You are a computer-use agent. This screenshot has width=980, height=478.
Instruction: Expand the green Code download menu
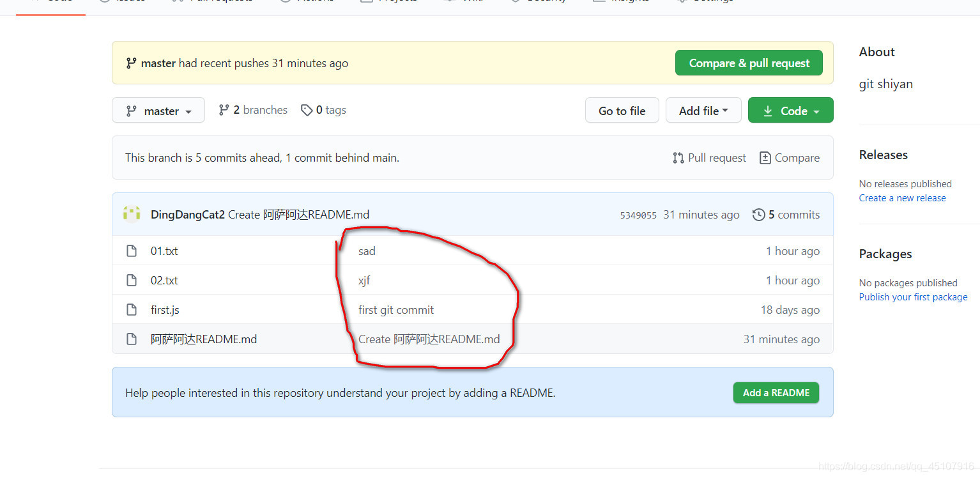pyautogui.click(x=791, y=110)
